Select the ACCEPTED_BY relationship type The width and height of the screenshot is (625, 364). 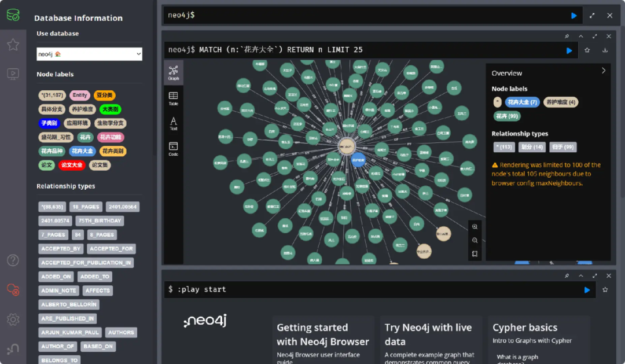pyautogui.click(x=61, y=249)
